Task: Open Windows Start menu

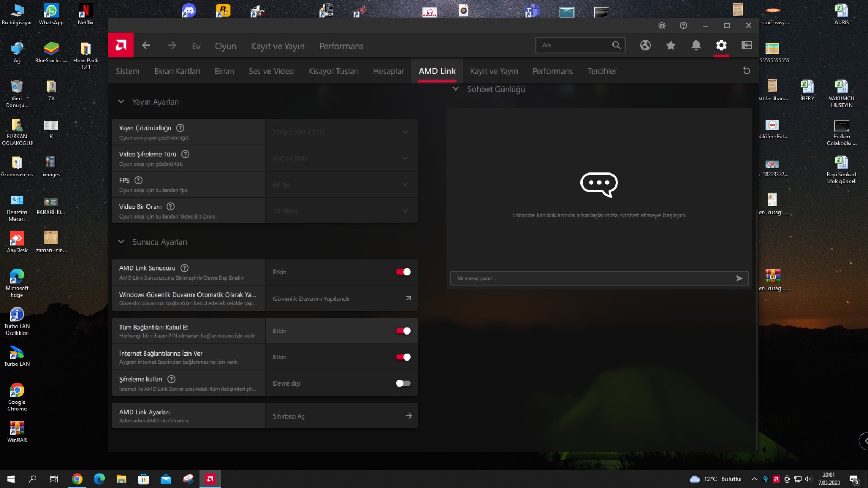Action: (11, 479)
